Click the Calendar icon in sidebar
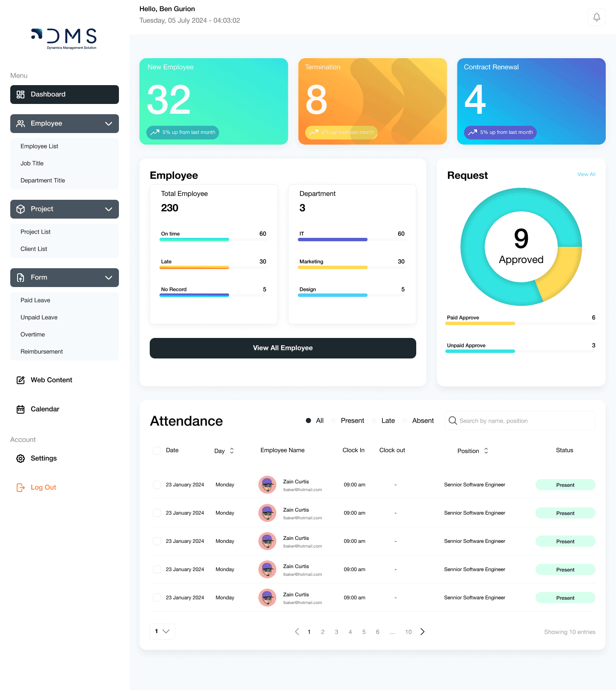The width and height of the screenshot is (616, 690). pos(21,409)
